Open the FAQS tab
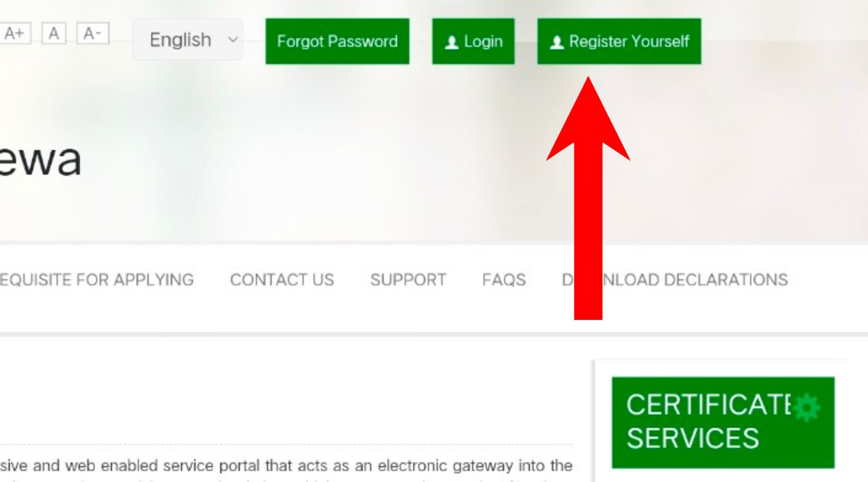The height and width of the screenshot is (482, 868). (x=504, y=279)
